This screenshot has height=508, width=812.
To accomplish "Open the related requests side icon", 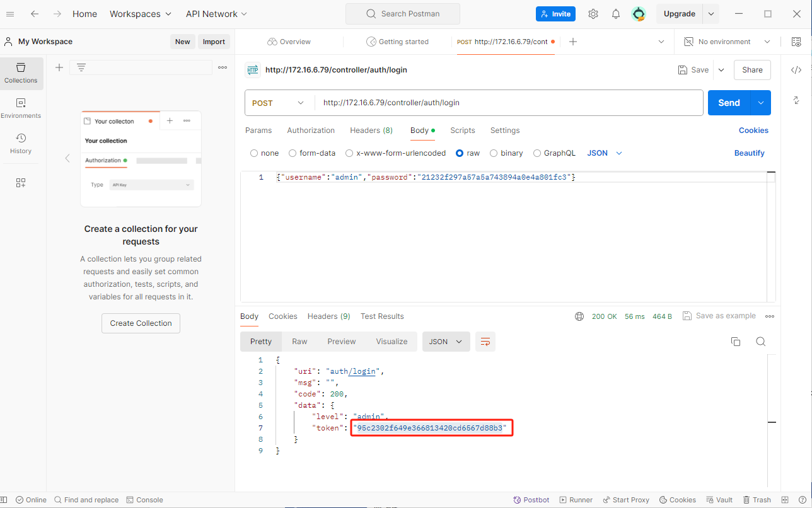I will pos(796,100).
